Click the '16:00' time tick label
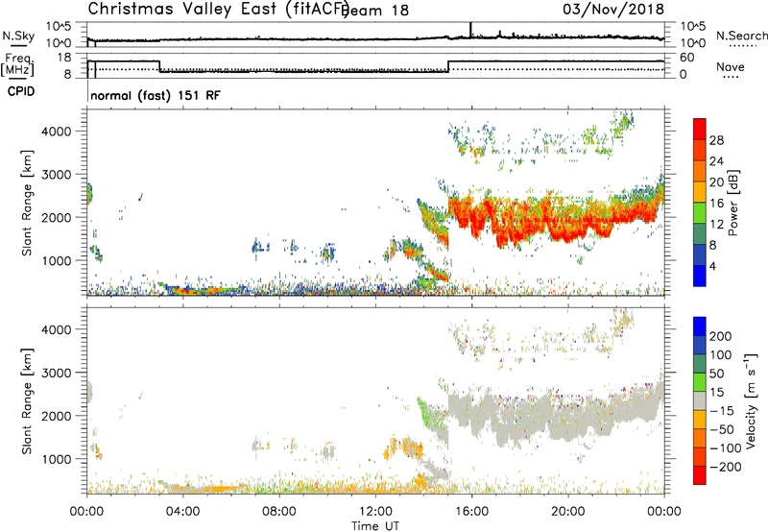Viewport: 768px width, 532px height. click(x=471, y=512)
